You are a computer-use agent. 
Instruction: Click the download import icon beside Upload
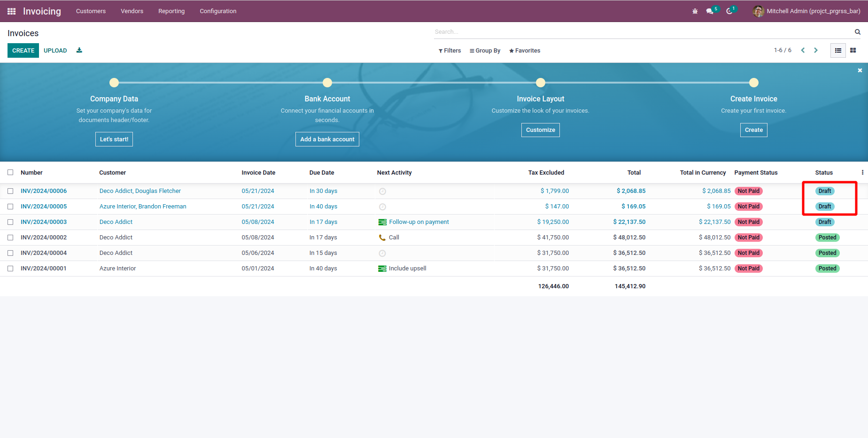coord(79,50)
